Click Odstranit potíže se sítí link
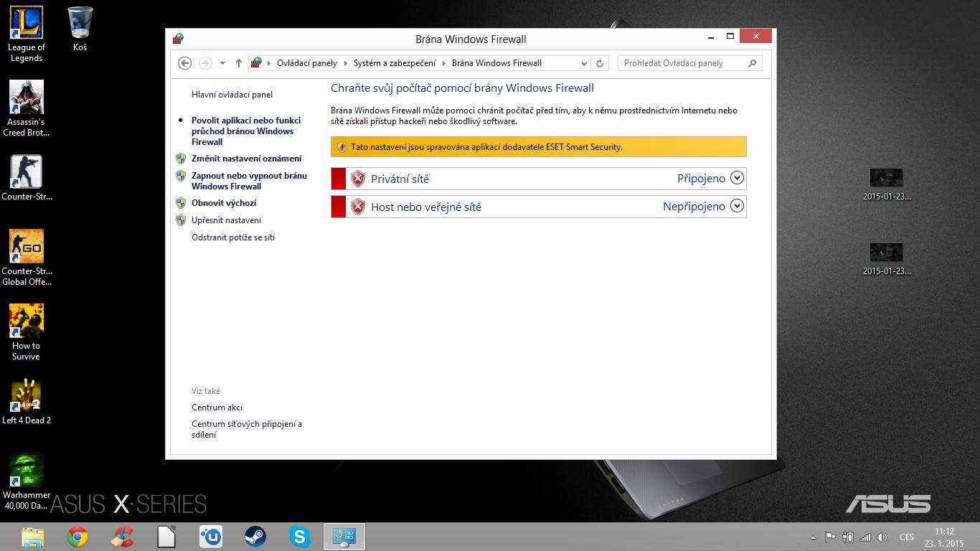The image size is (980, 551). [233, 237]
